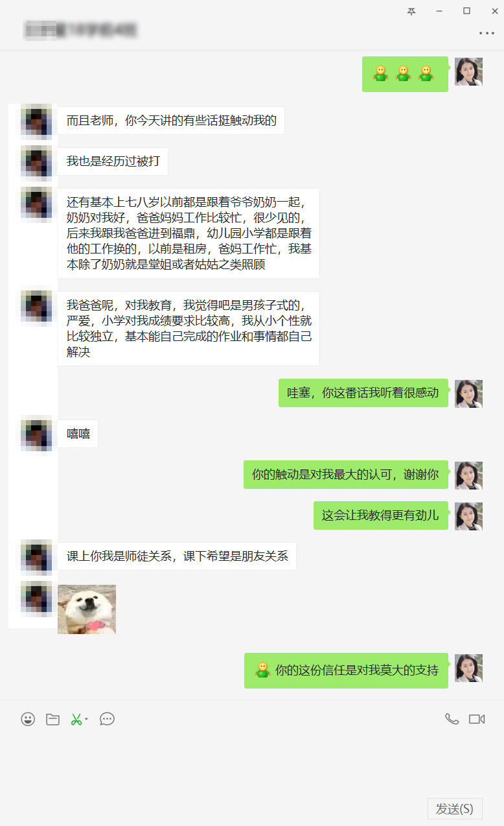
Task: Select the message 我也是经历过被打
Action: pyautogui.click(x=113, y=161)
